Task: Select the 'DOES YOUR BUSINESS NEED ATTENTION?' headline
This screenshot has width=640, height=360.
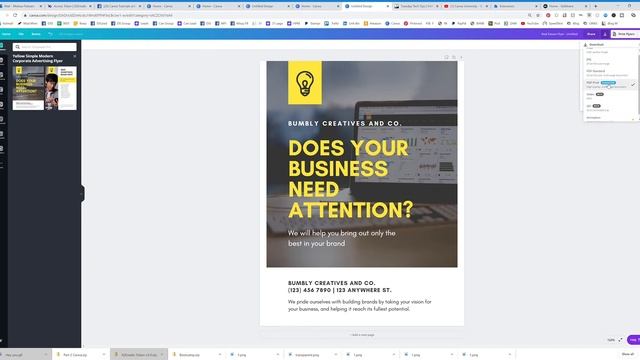Action: pyautogui.click(x=351, y=179)
